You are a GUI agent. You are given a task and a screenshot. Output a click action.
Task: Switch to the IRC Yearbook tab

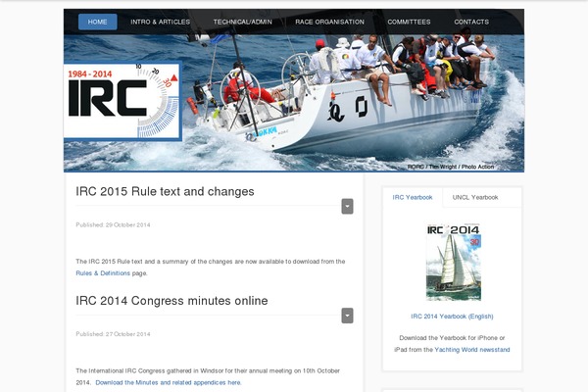pyautogui.click(x=413, y=197)
